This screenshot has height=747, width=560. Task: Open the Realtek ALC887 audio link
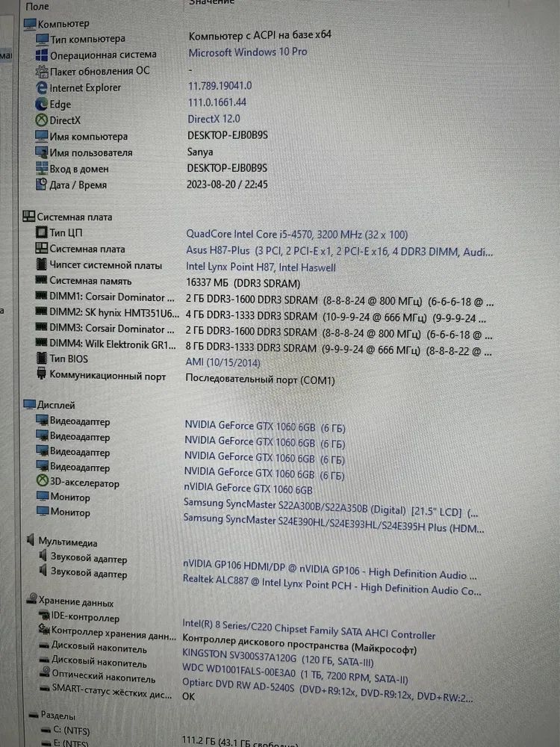[332, 585]
